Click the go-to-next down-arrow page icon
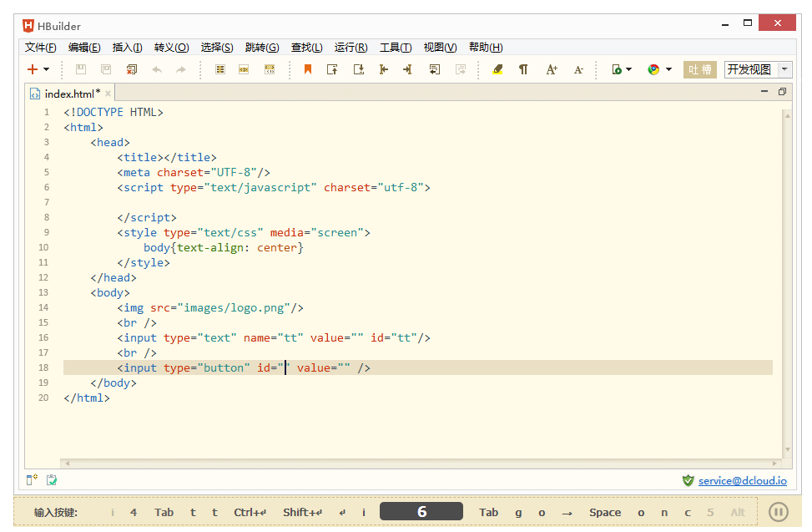 (358, 69)
